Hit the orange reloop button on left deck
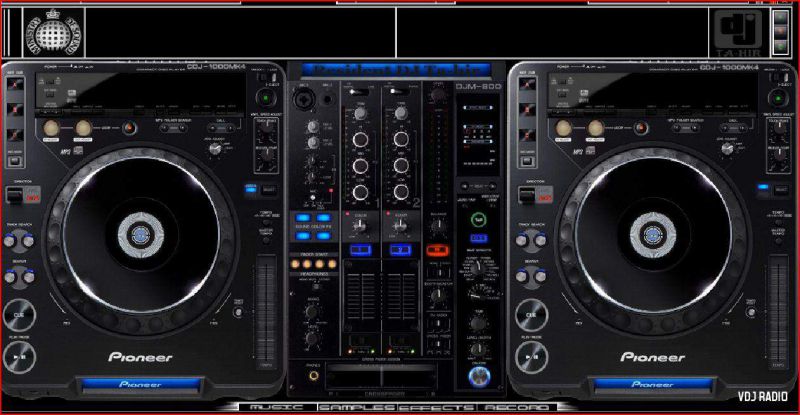 130,128
